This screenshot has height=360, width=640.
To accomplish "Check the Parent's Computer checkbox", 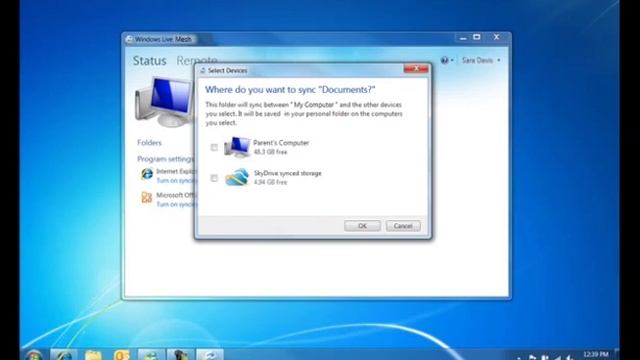I will pos(214,147).
